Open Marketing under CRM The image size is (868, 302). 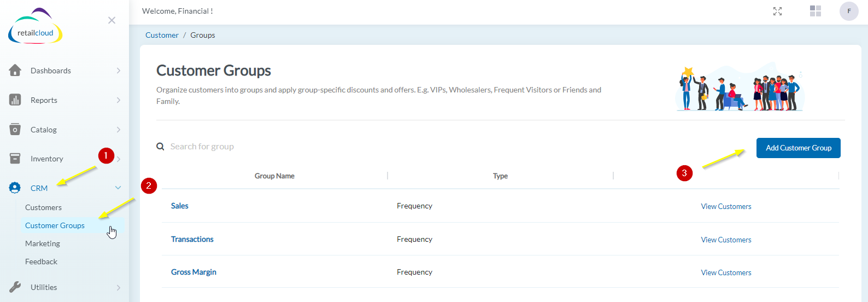[43, 243]
